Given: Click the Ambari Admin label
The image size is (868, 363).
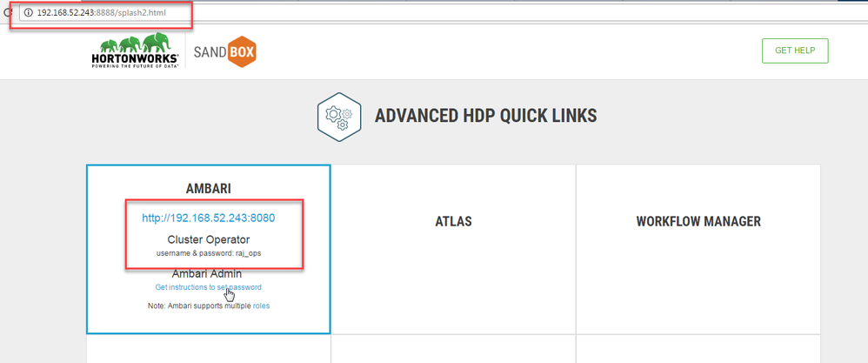Looking at the screenshot, I should 206,274.
